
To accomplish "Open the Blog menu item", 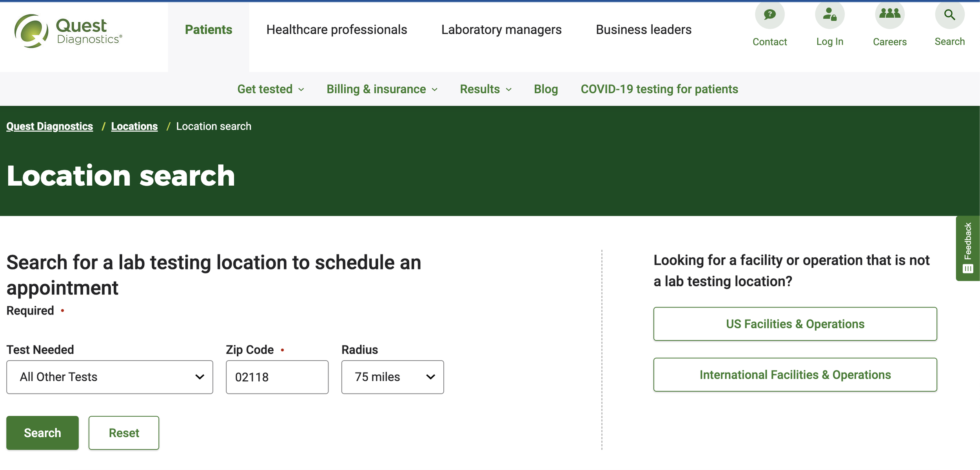I will [x=546, y=89].
